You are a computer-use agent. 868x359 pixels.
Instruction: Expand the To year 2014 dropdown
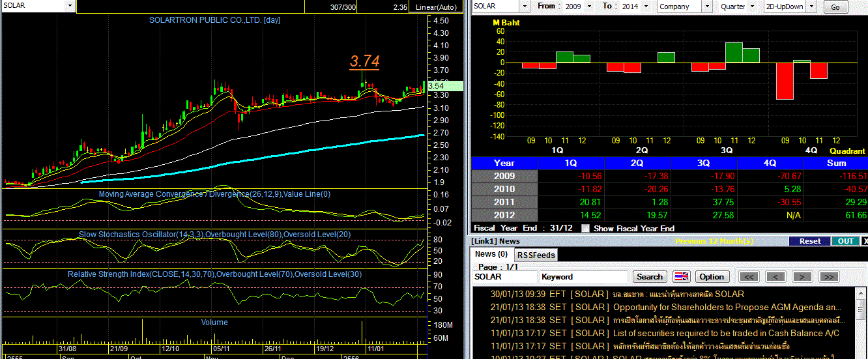[x=636, y=7]
